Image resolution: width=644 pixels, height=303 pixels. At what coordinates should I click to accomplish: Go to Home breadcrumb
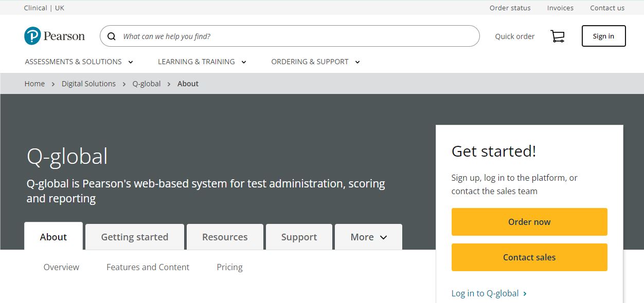34,84
